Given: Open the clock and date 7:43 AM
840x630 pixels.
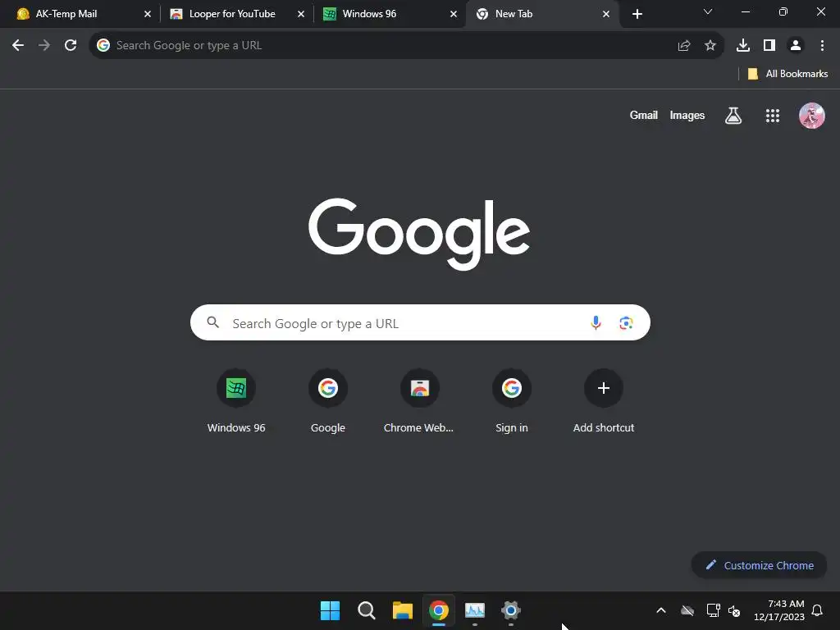Looking at the screenshot, I should click(x=779, y=610).
